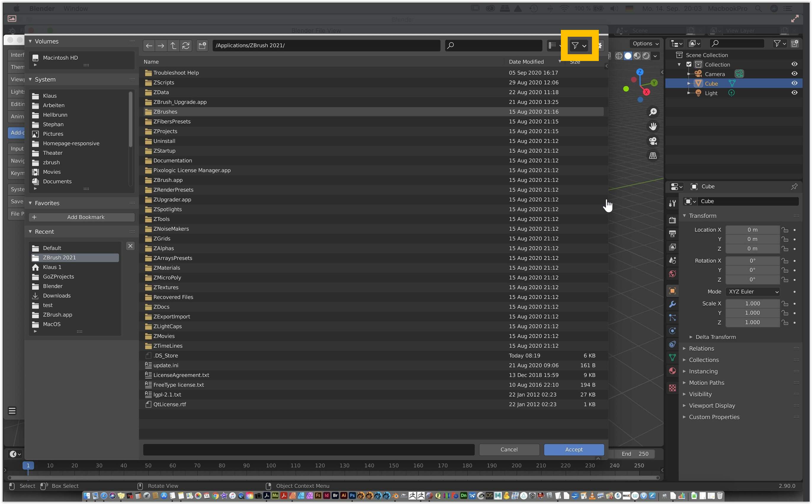The height and width of the screenshot is (504, 812).
Task: Expand the Delta Transform panel
Action: (x=715, y=337)
